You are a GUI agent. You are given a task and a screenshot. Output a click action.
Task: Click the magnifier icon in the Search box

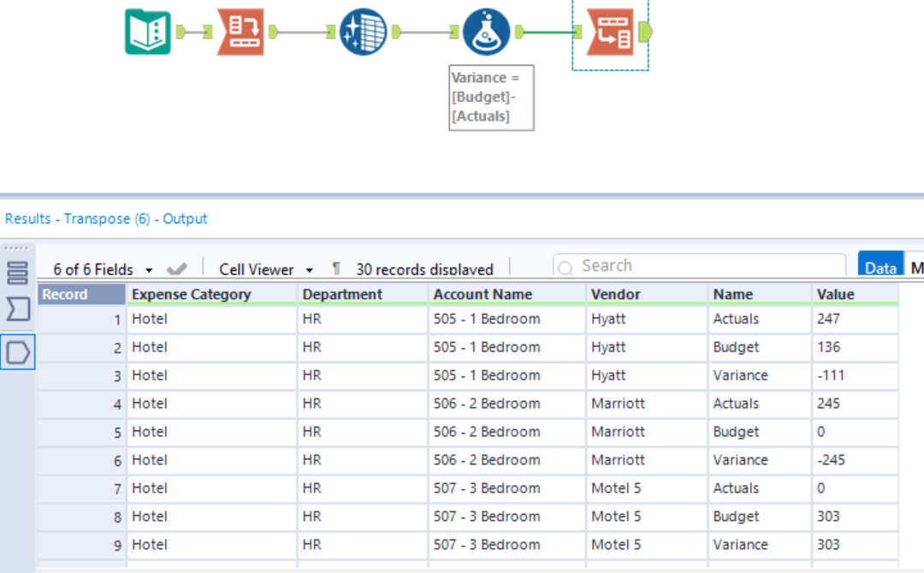click(x=568, y=265)
